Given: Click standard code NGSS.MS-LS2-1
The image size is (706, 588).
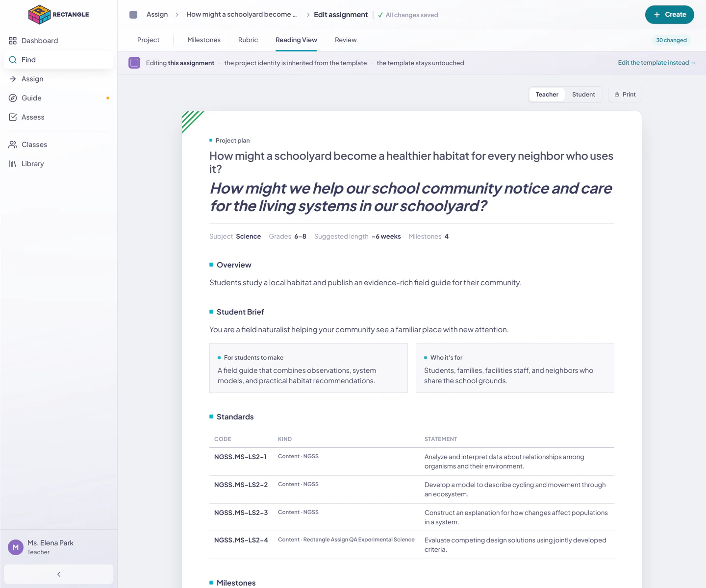Looking at the screenshot, I should pyautogui.click(x=240, y=457).
